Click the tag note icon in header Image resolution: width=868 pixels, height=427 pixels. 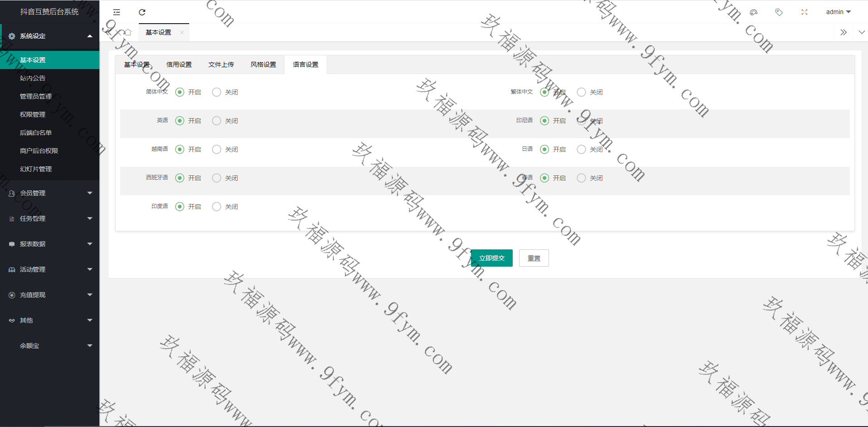[x=779, y=12]
